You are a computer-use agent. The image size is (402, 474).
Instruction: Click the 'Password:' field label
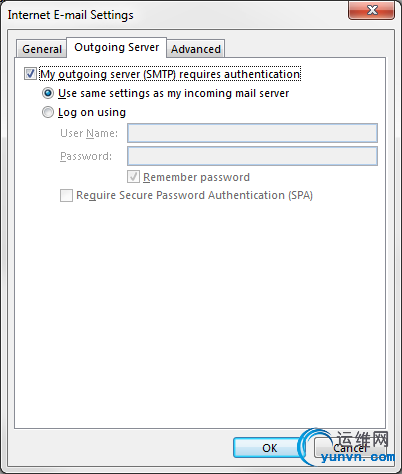coord(86,156)
